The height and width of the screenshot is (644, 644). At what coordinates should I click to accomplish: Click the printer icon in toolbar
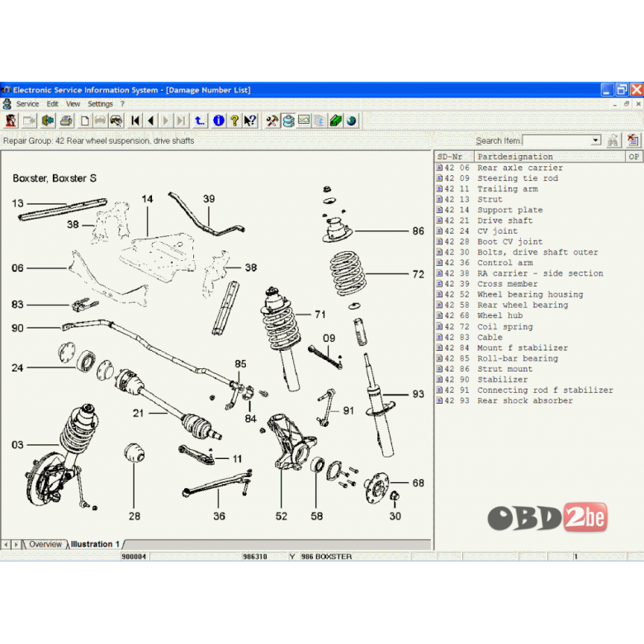tap(67, 121)
